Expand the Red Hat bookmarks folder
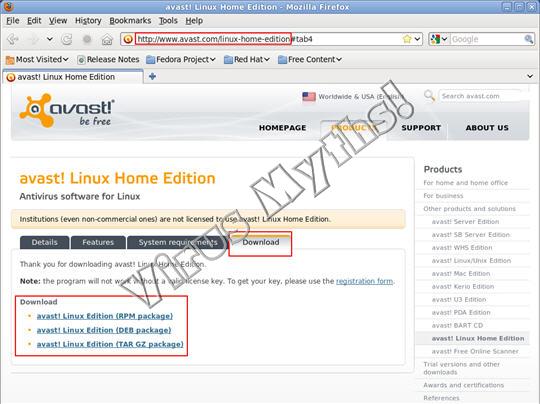The height and width of the screenshot is (404, 540). tap(247, 60)
